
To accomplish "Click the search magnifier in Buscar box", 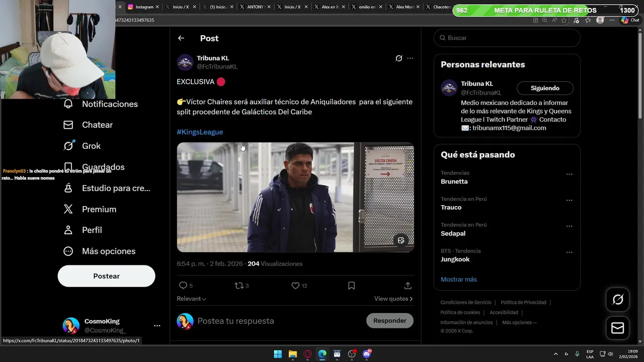I will click(x=443, y=38).
